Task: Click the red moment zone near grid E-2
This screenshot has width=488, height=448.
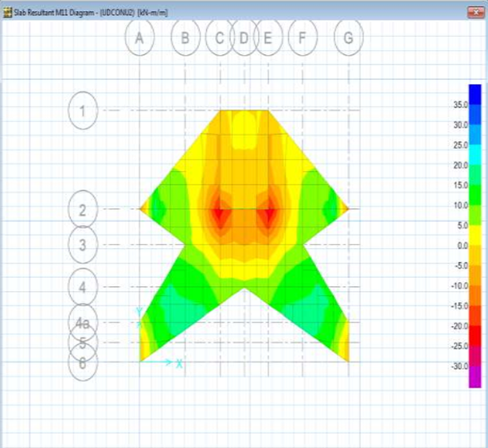Action: click(269, 213)
